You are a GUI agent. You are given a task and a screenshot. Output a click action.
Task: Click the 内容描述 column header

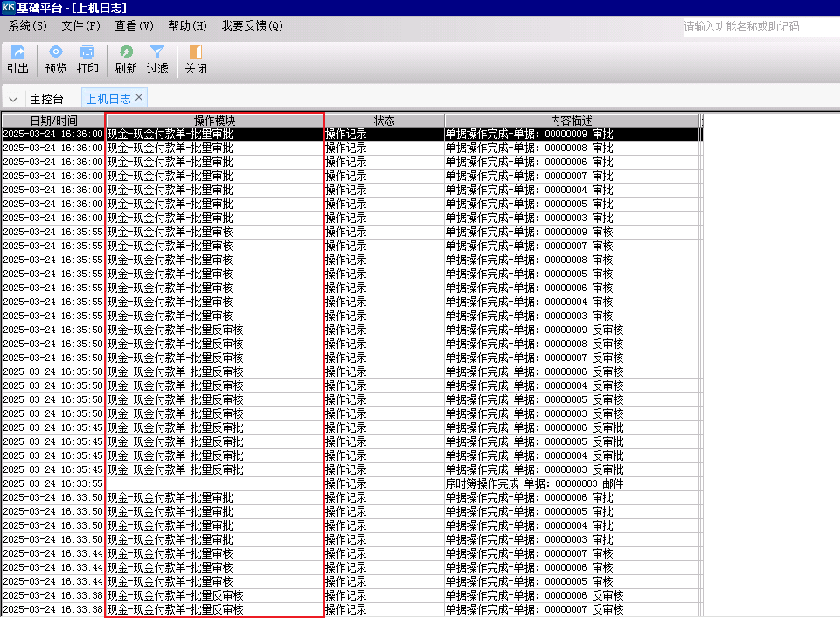coord(572,120)
